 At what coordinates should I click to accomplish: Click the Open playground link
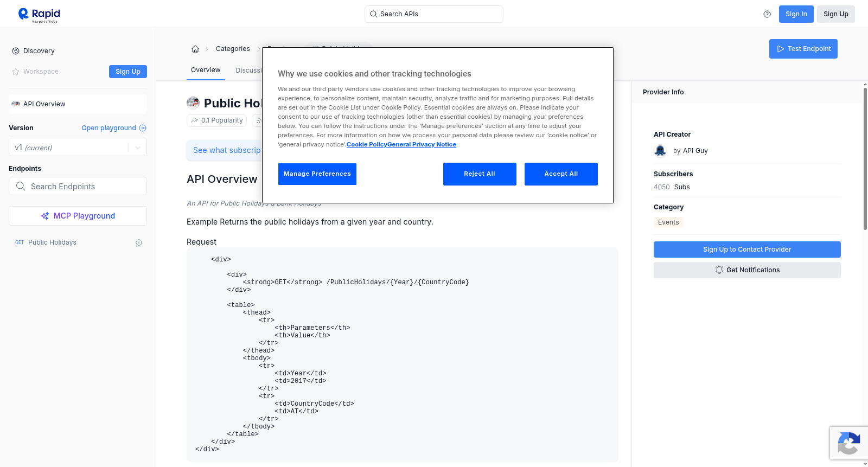(x=108, y=128)
